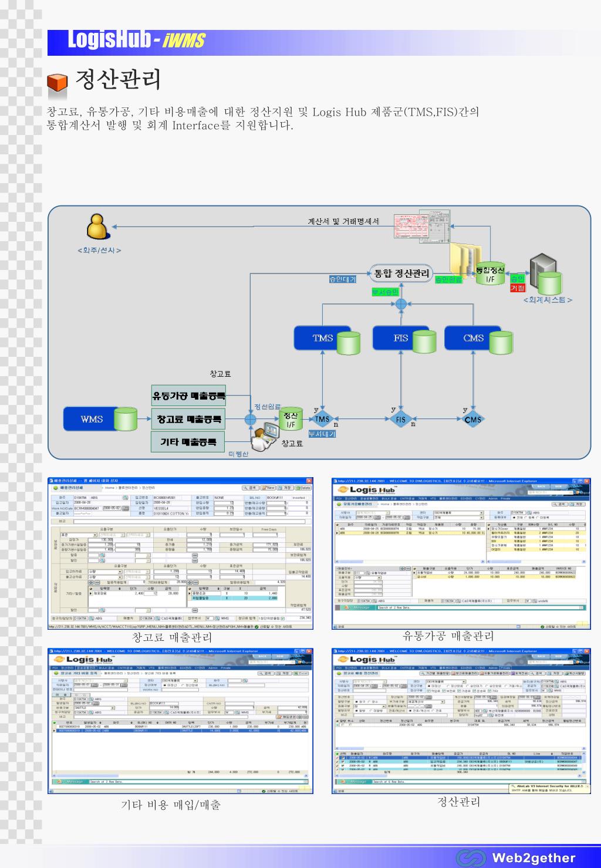Click 검색 button in 매출관리상세 window
Viewport: 601px width, 868px height.
pyautogui.click(x=251, y=488)
